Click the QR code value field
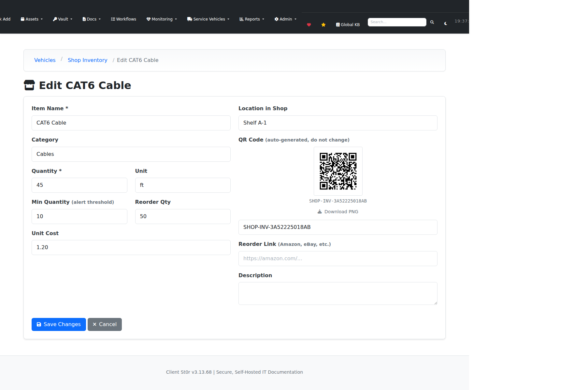This screenshot has width=588, height=390. [338, 227]
